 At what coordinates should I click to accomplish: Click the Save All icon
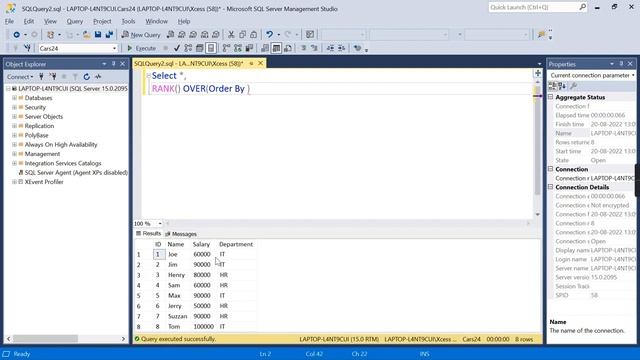click(x=109, y=35)
